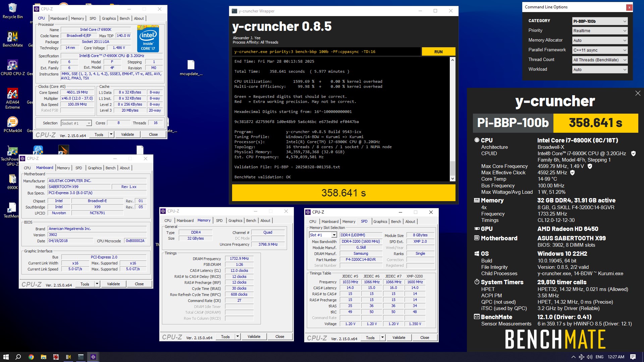Screen dimensions: 644x362
Task: Click Validate in the top CPU-Z window
Action: [127, 134]
